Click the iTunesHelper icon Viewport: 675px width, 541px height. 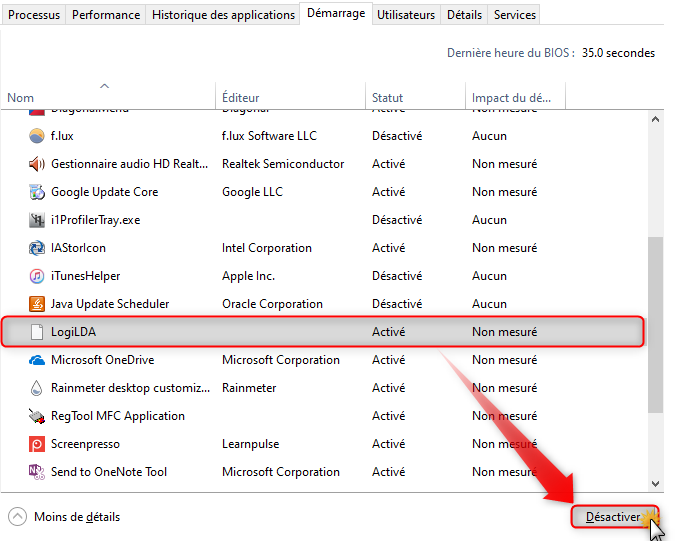[37, 276]
